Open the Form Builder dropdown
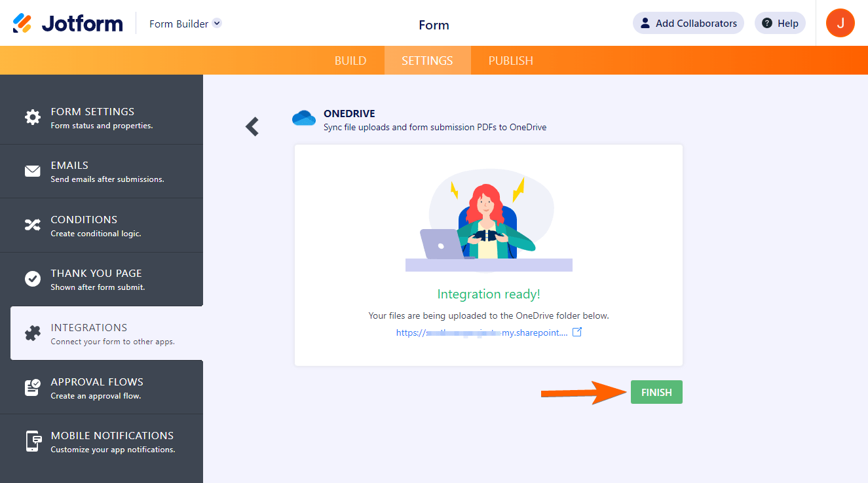The image size is (868, 483). (x=185, y=24)
